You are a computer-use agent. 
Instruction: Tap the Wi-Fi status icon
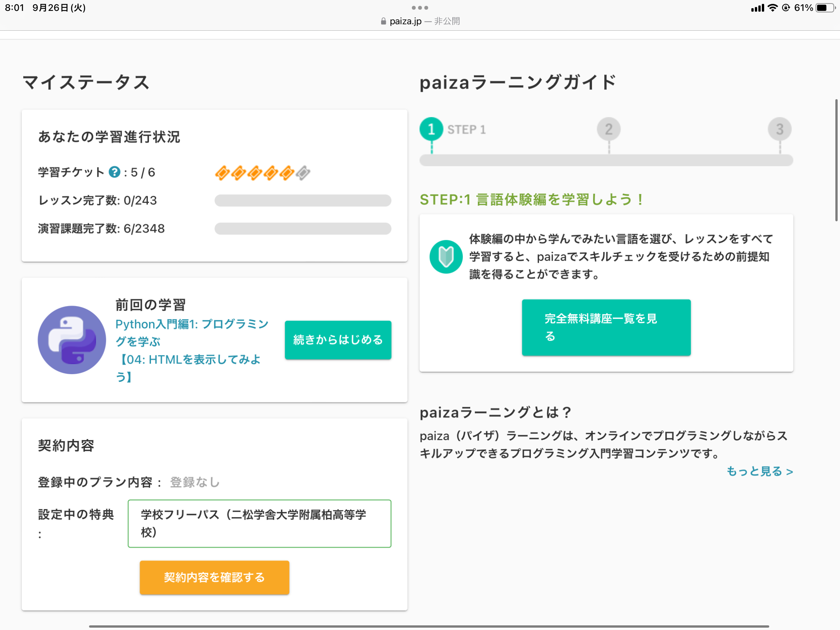point(773,8)
